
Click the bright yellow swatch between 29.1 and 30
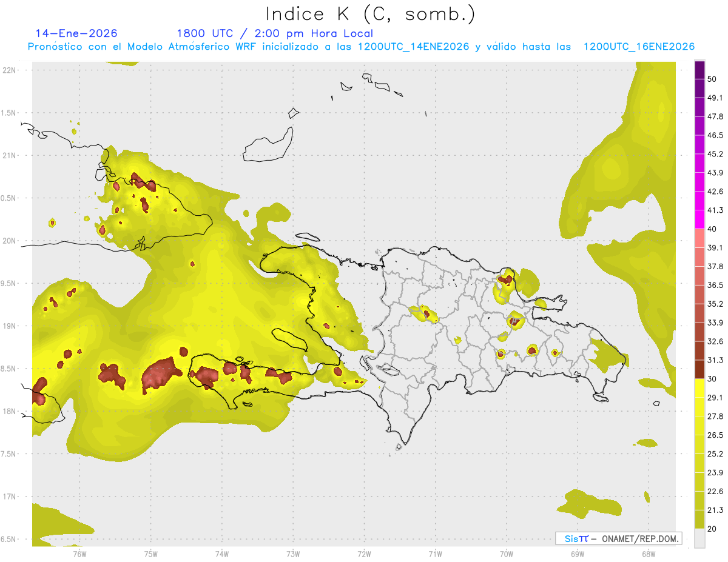[x=699, y=388]
